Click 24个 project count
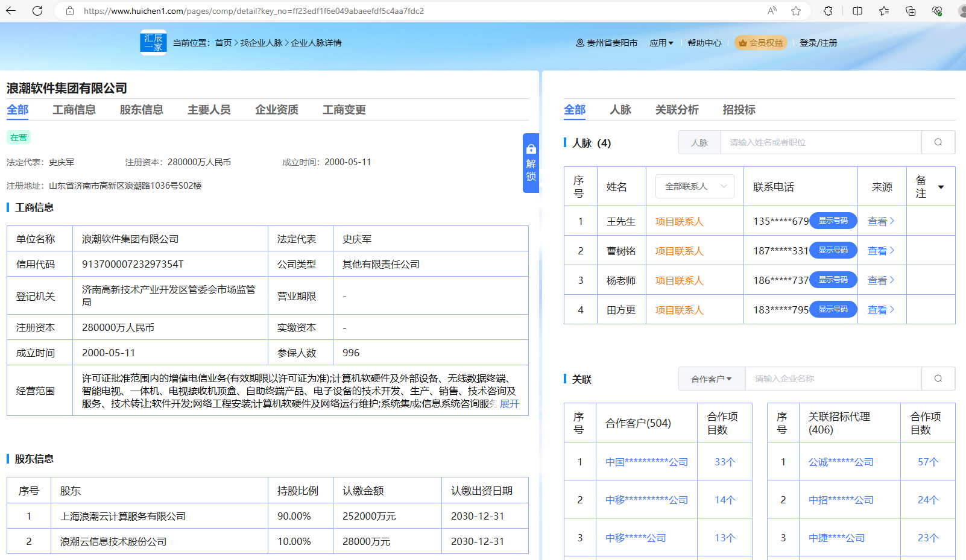The image size is (966, 560). pos(928,500)
